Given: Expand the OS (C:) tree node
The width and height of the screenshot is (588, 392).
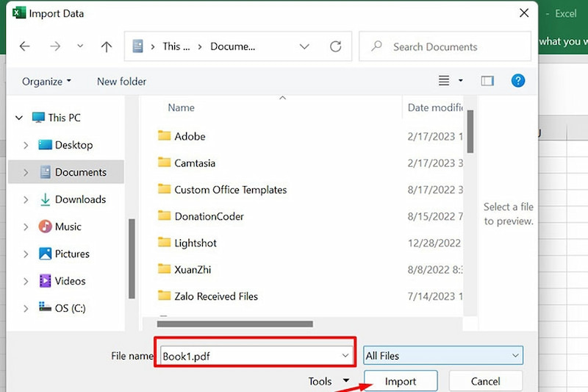Looking at the screenshot, I should coord(26,308).
